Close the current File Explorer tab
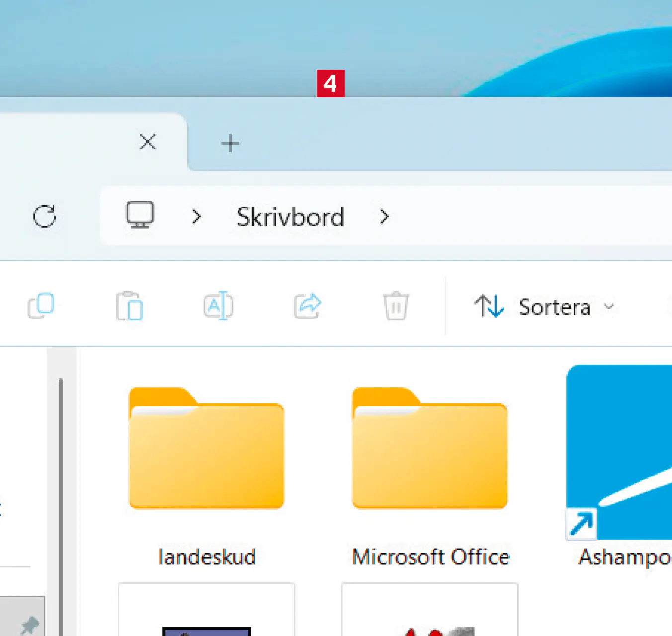672x636 pixels. (x=148, y=142)
